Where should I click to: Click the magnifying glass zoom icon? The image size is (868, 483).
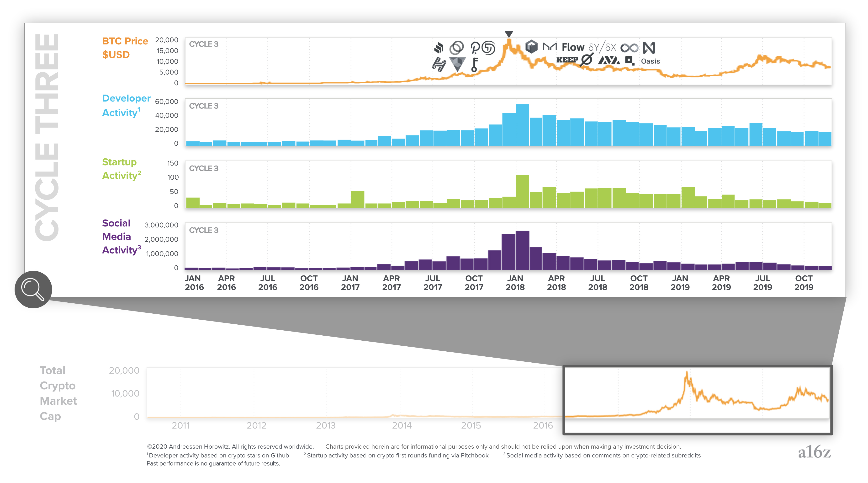coord(33,289)
